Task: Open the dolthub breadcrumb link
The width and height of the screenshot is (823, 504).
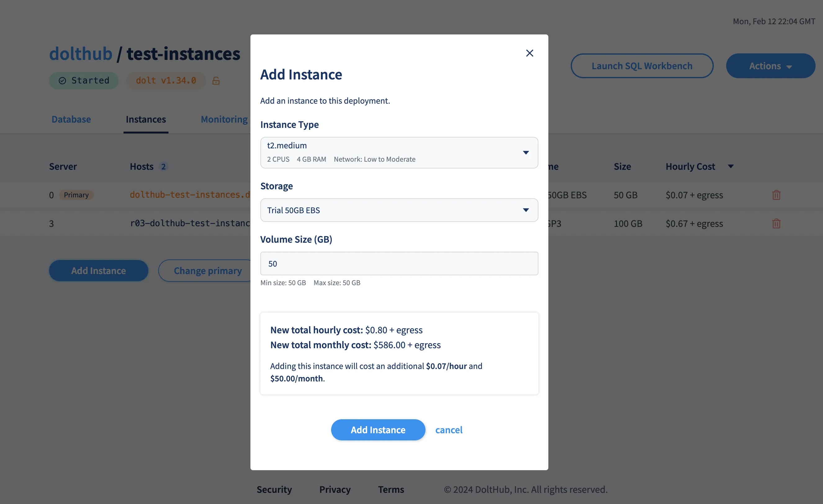Action: 80,53
